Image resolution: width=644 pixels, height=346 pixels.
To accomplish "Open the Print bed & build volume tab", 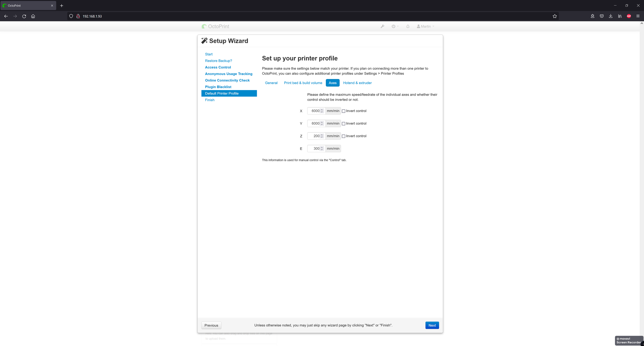I will pos(303,83).
